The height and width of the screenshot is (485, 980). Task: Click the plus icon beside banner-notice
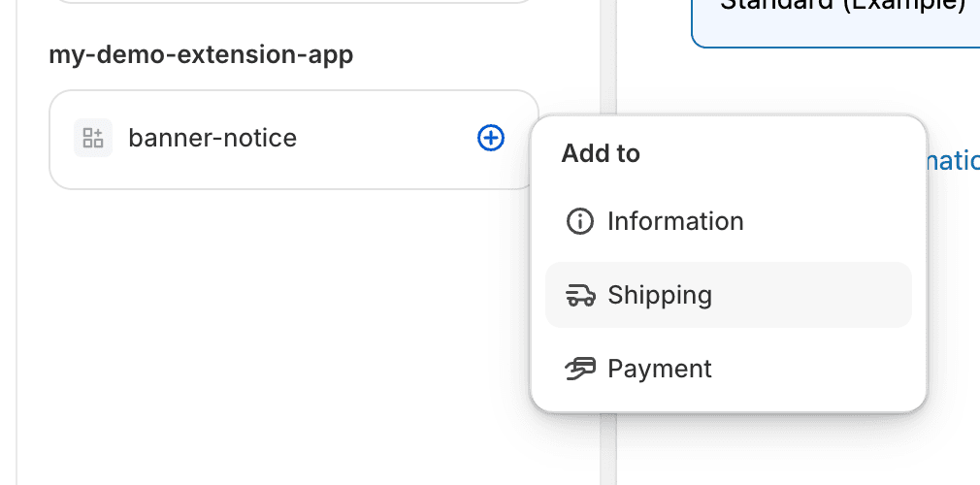[x=491, y=139]
